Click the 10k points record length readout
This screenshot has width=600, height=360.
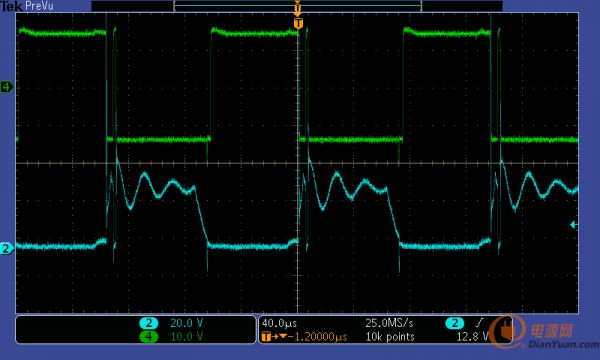point(390,337)
